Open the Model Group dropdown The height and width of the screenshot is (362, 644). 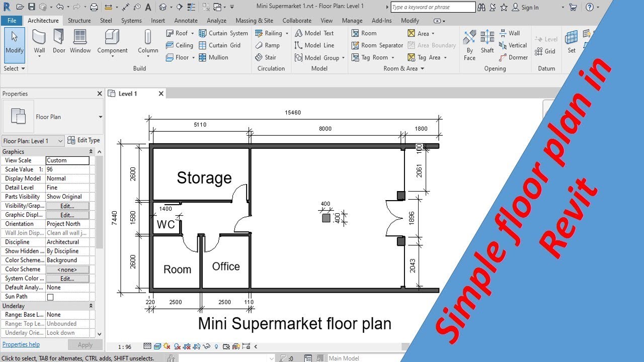click(343, 58)
